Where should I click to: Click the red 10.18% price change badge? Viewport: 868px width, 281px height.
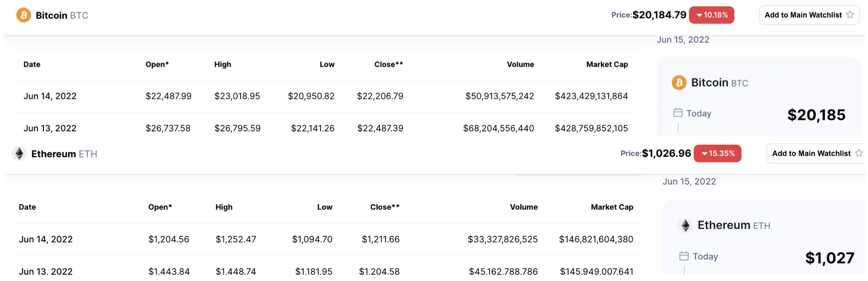711,15
